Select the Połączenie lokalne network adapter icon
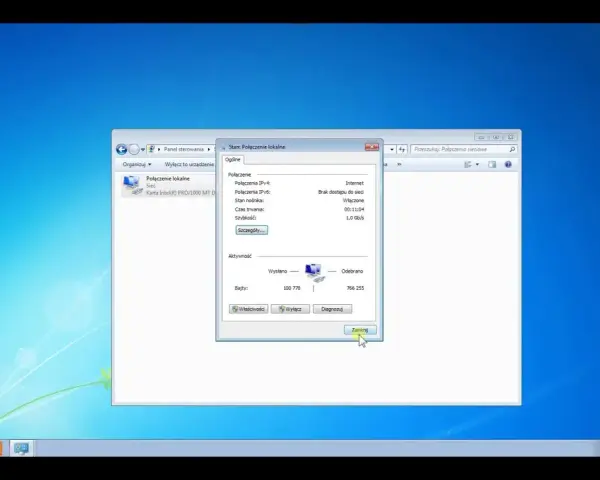 click(132, 185)
